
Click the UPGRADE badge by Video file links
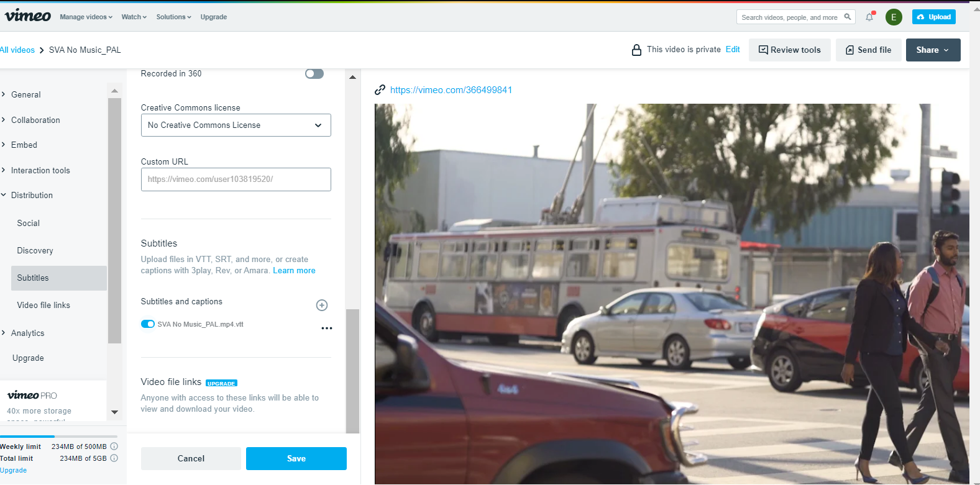coord(221,383)
